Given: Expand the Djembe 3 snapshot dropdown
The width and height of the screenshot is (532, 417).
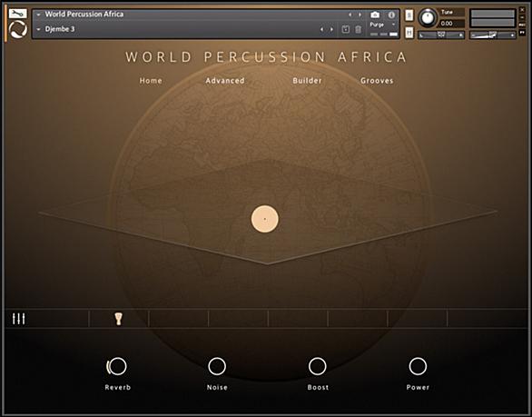Looking at the screenshot, I should pos(38,30).
